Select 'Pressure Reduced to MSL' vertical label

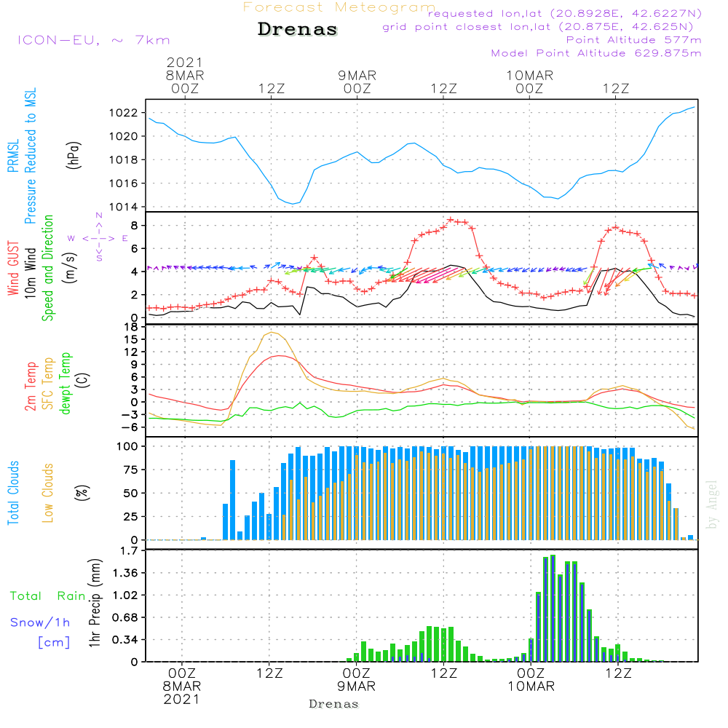(x=30, y=156)
